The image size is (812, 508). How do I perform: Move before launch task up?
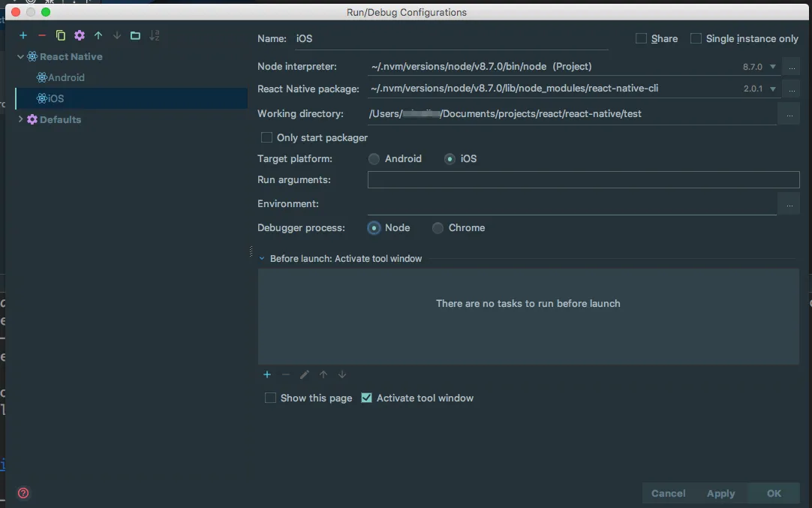(x=323, y=374)
